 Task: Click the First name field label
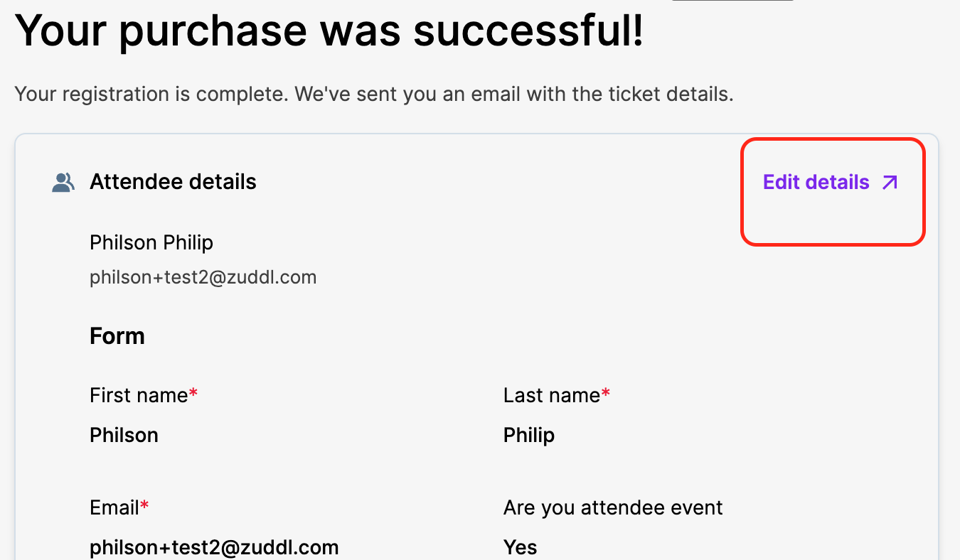tap(139, 395)
